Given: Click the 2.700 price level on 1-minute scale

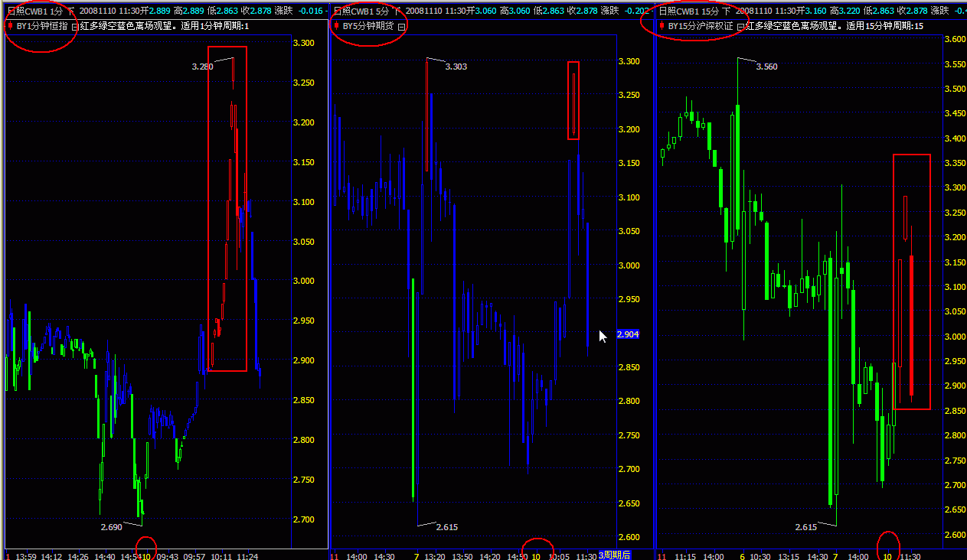Looking at the screenshot, I should tap(303, 519).
